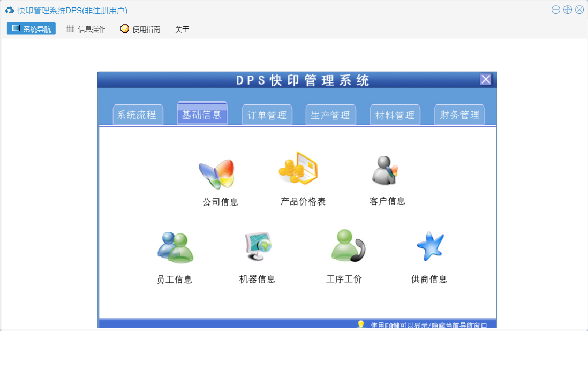Image resolution: width=588 pixels, height=385 pixels.
Task: Select the 基础信息 tab
Action: tap(202, 113)
